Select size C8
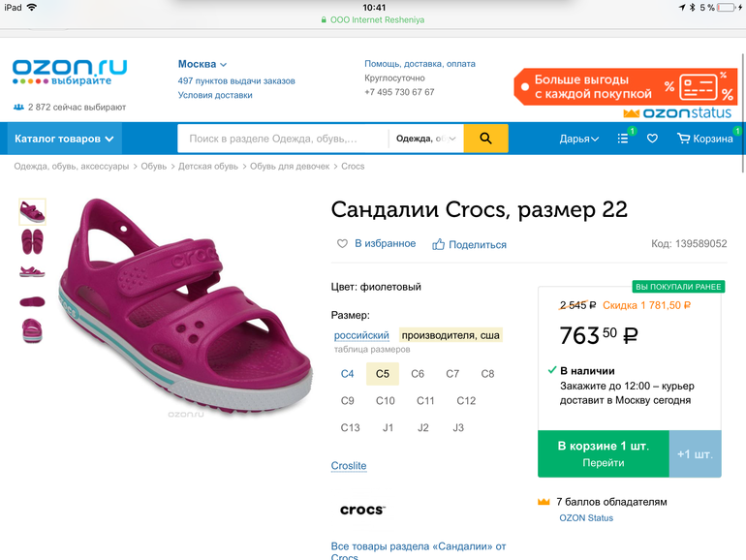 [487, 374]
